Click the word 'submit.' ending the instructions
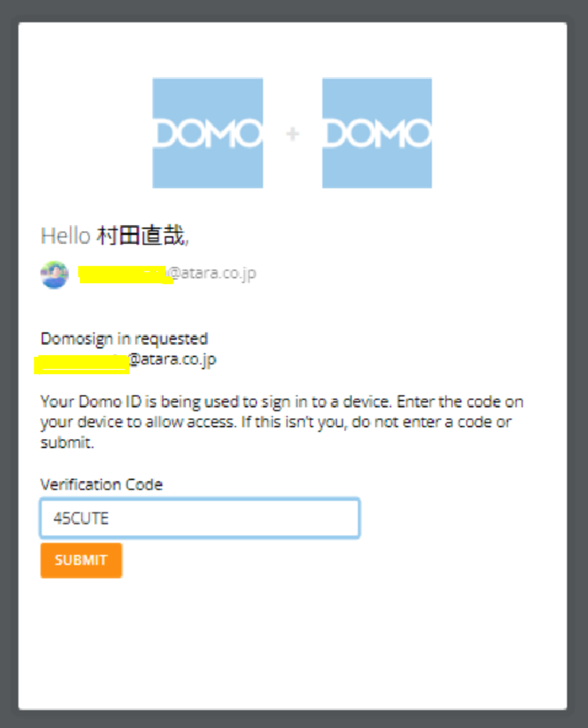The height and width of the screenshot is (728, 588). point(67,442)
